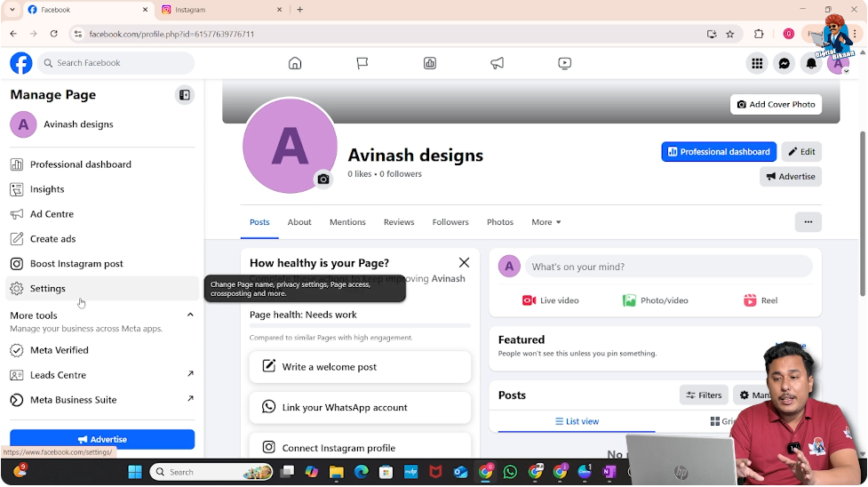Open the tab search dropdown arrow in Chrome
The width and height of the screenshot is (868, 487).
[x=12, y=10]
